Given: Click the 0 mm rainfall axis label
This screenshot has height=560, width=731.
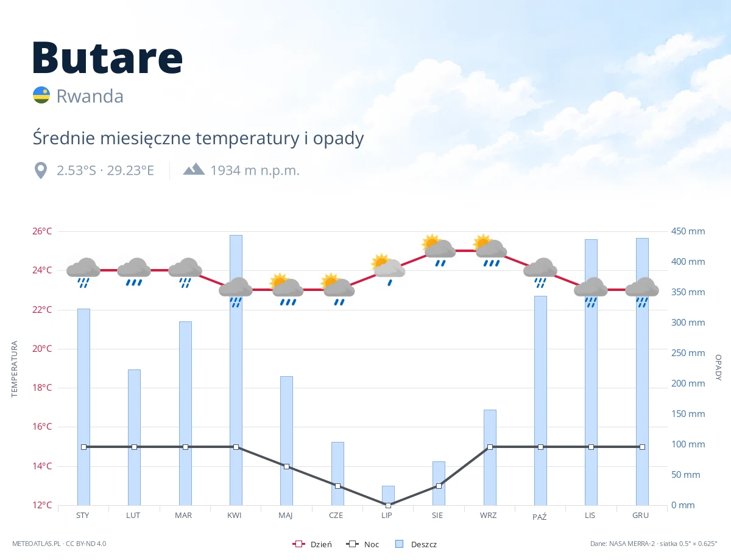Looking at the screenshot, I should pyautogui.click(x=683, y=505).
